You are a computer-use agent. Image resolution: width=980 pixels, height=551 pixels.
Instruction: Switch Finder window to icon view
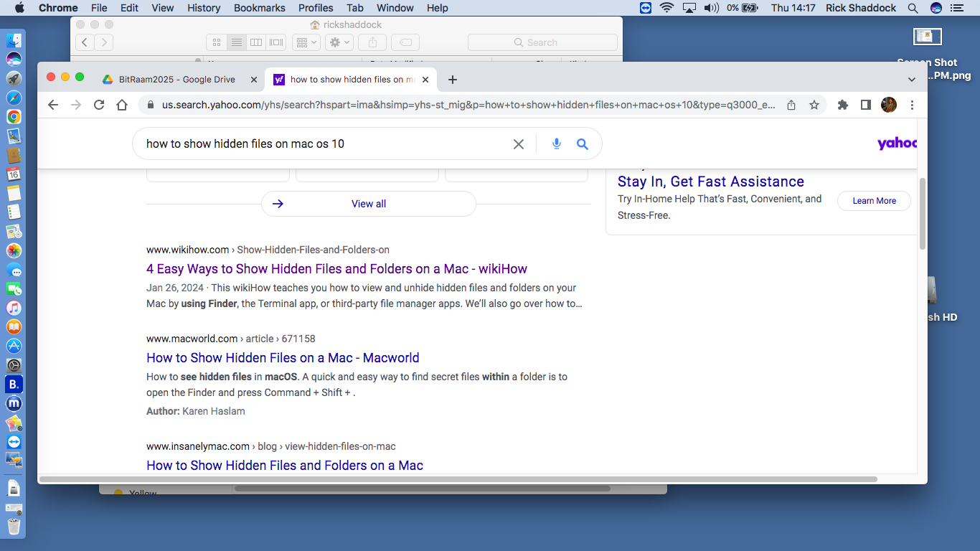pos(217,42)
